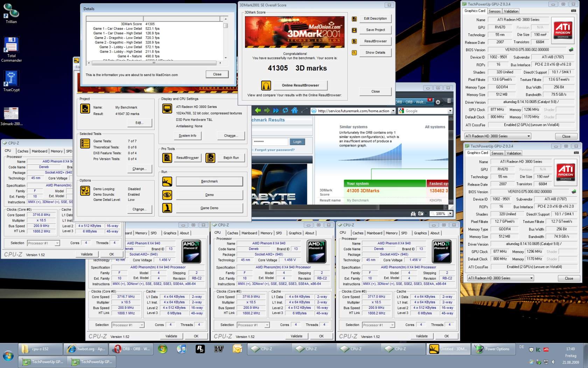Image resolution: width=588 pixels, height=368 pixels.
Task: Click Close in the Details window
Action: pyautogui.click(x=217, y=74)
